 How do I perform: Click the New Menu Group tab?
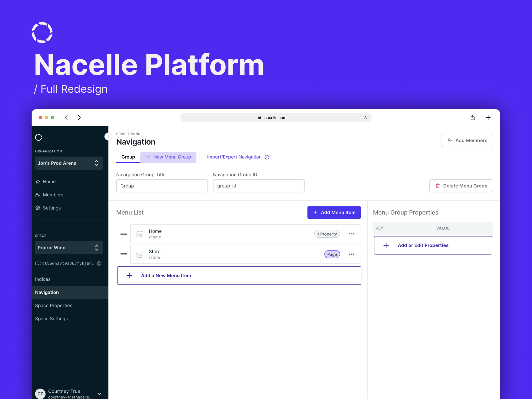(168, 157)
